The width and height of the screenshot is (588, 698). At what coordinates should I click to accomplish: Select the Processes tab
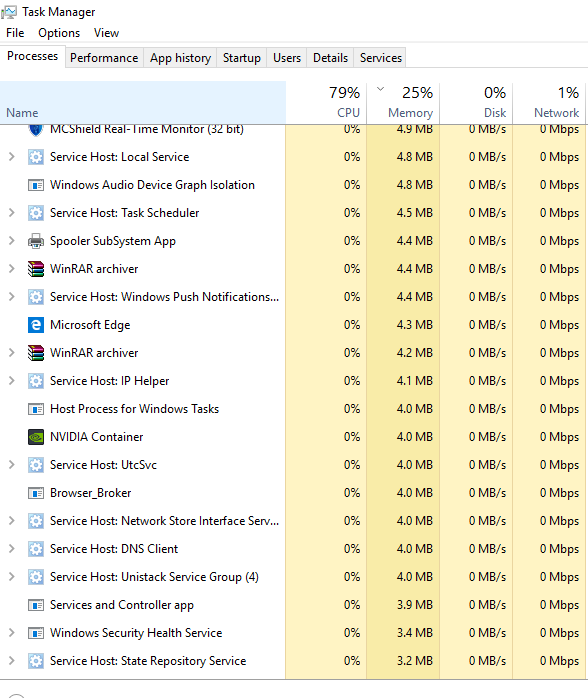click(32, 57)
